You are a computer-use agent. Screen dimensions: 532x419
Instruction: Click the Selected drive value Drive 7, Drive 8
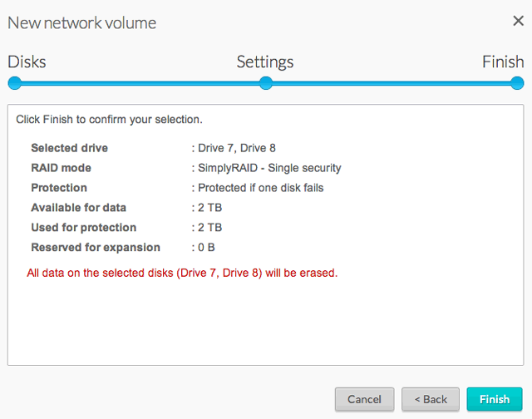point(236,148)
